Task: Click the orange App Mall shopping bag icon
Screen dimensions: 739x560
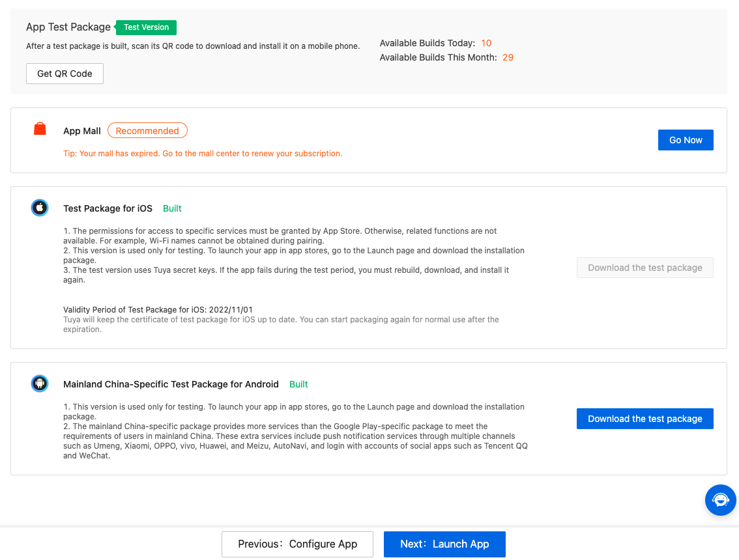Action: tap(39, 129)
